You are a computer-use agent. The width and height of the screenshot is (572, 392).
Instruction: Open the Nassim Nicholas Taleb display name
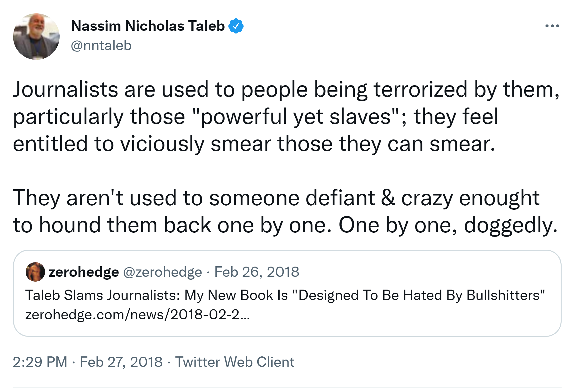pyautogui.click(x=148, y=26)
